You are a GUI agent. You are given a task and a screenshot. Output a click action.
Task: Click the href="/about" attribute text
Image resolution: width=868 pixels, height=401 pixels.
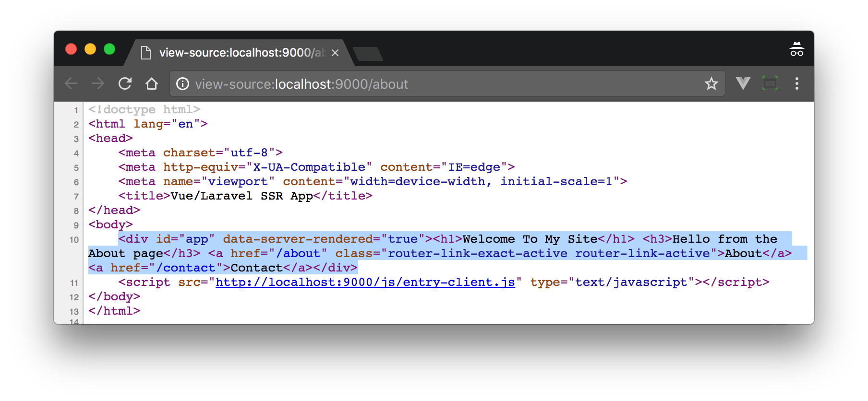click(x=279, y=253)
